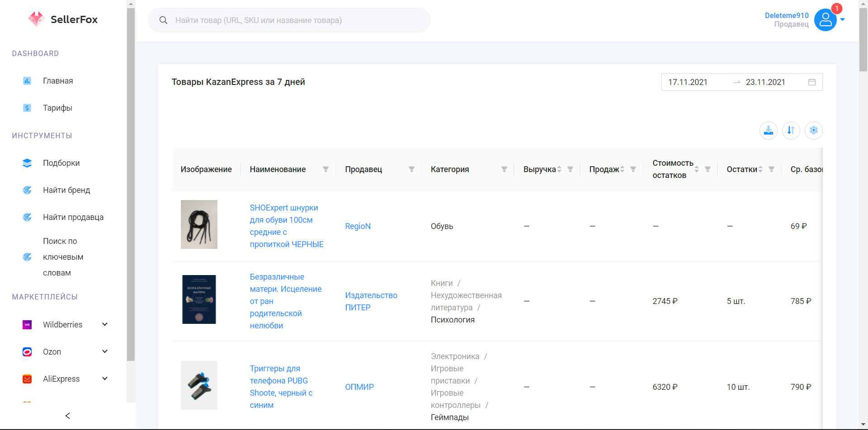Viewport: 868px width, 430px height.
Task: Click the keyword search sidebar icon
Action: [x=27, y=257]
